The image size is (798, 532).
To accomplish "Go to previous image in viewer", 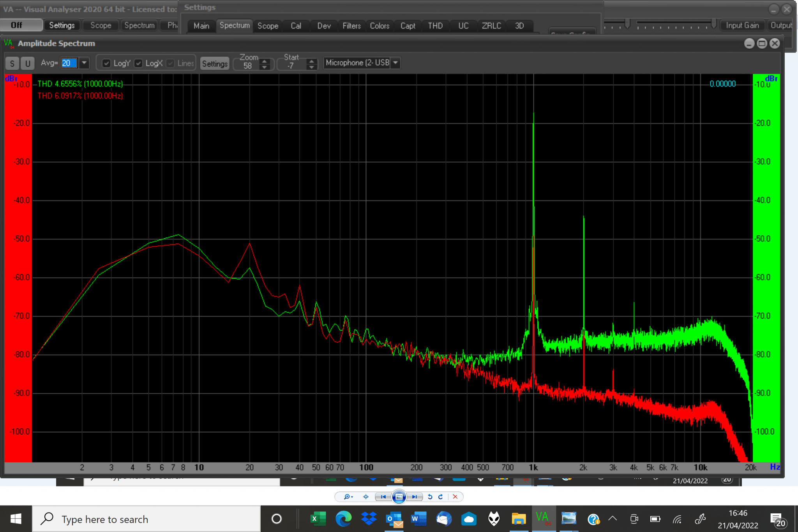I will 383,497.
